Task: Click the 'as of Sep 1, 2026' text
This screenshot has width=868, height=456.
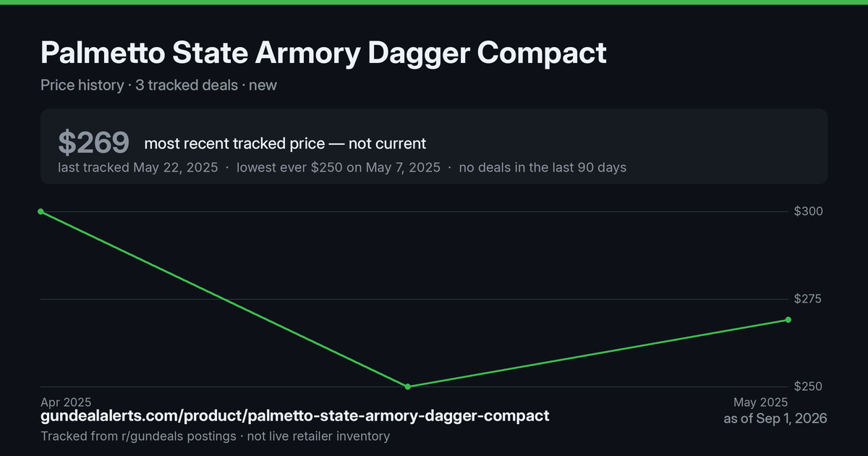Action: [x=775, y=418]
